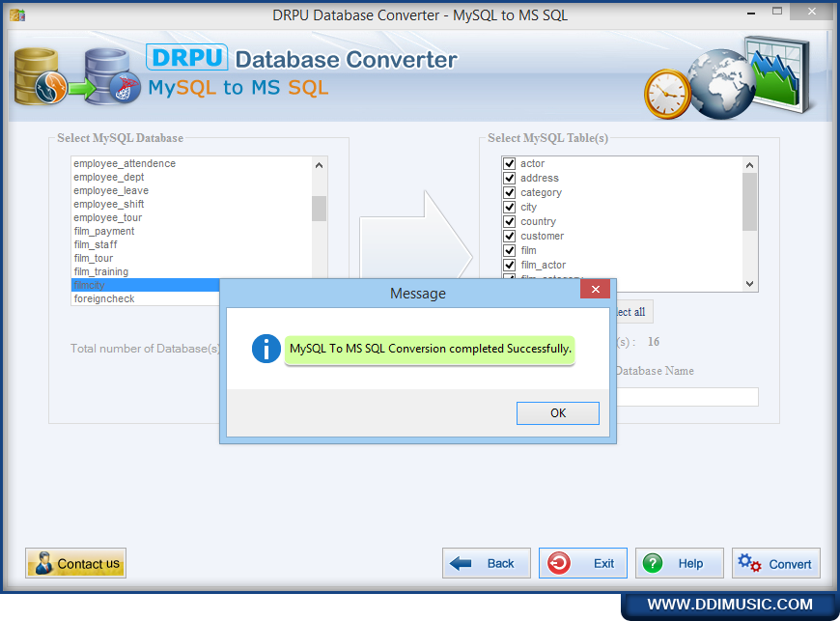Uncheck the film_actor table checkbox

[x=509, y=265]
